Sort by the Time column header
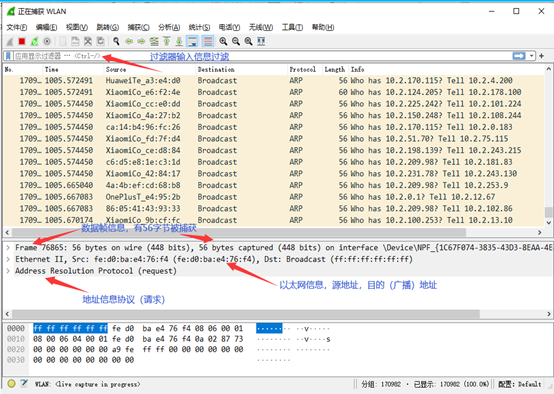This screenshot has width=554, height=394. tap(73, 69)
